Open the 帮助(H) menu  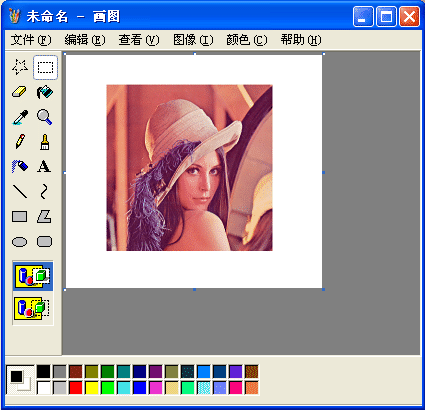[301, 40]
